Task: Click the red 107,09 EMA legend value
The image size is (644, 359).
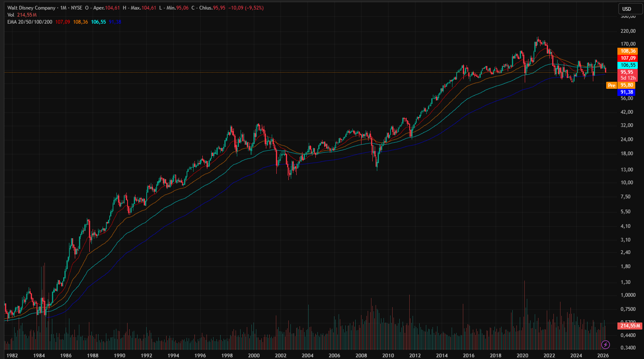Action: pos(63,22)
